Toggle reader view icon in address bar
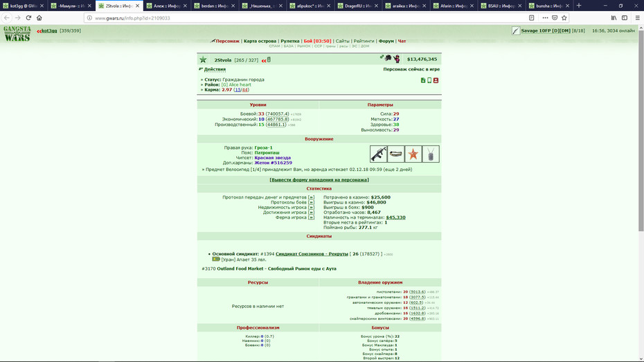 (x=531, y=17)
